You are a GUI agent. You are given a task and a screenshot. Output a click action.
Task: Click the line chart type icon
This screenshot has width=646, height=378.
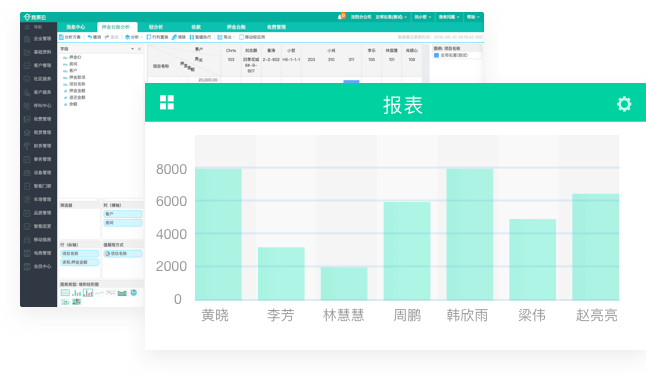click(99, 293)
